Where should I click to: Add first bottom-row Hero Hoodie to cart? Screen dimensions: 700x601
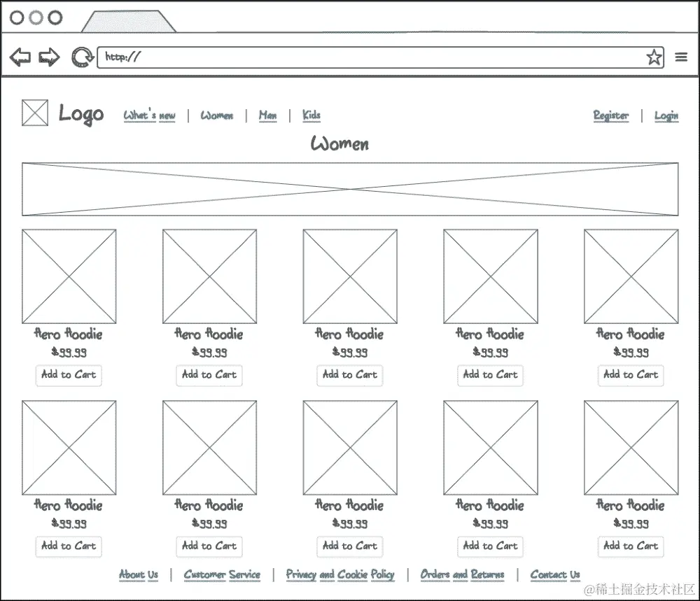coord(69,546)
